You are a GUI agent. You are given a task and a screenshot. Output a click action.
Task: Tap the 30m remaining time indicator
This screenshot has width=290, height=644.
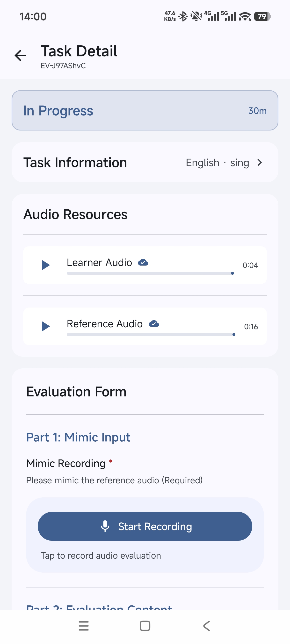click(x=257, y=111)
